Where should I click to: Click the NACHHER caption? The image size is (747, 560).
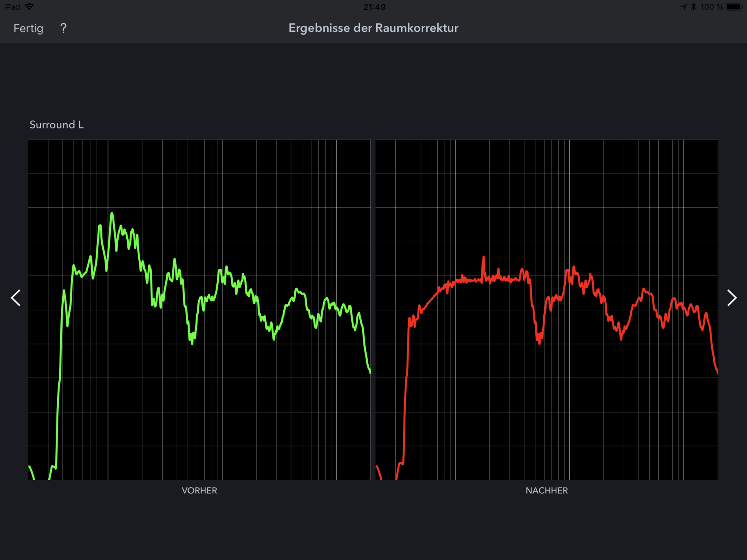547,490
